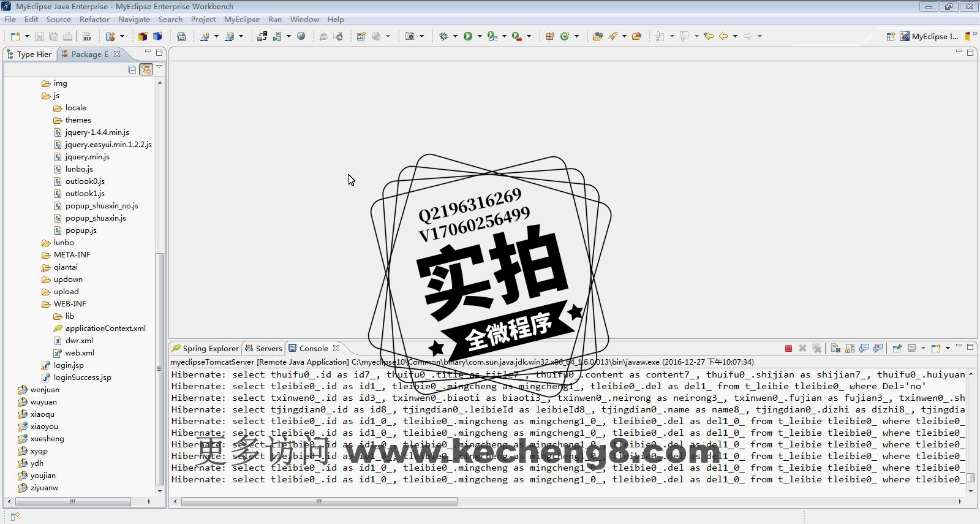This screenshot has height=524, width=980.
Task: Open the Debug dropdown arrow
Action: click(455, 36)
